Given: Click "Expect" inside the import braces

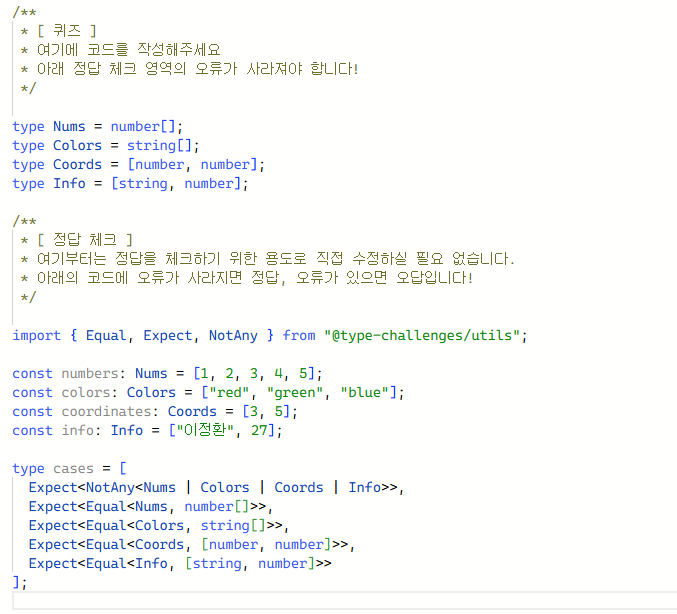Looking at the screenshot, I should (168, 335).
